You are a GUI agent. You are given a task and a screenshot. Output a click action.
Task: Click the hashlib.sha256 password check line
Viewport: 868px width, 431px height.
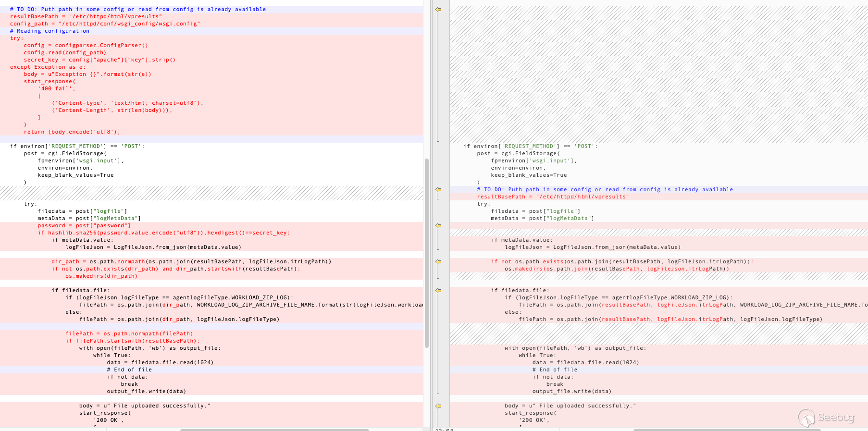(x=163, y=233)
